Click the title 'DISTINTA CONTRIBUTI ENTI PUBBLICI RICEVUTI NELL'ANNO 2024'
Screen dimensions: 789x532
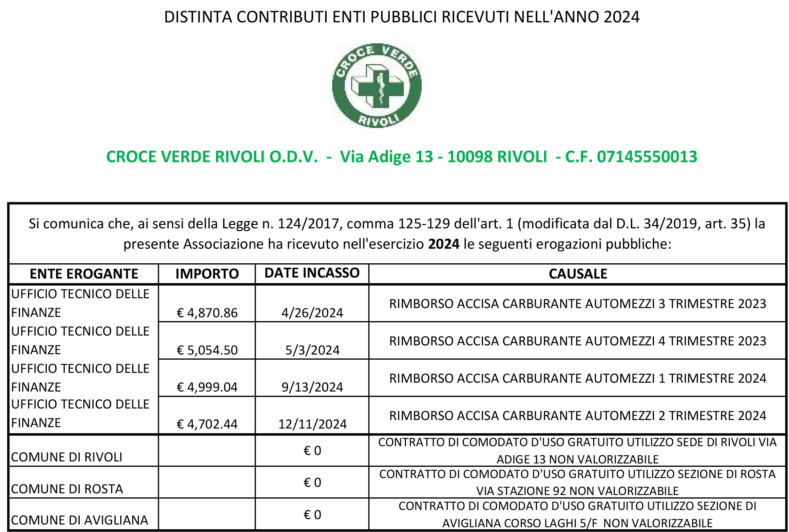pos(402,17)
